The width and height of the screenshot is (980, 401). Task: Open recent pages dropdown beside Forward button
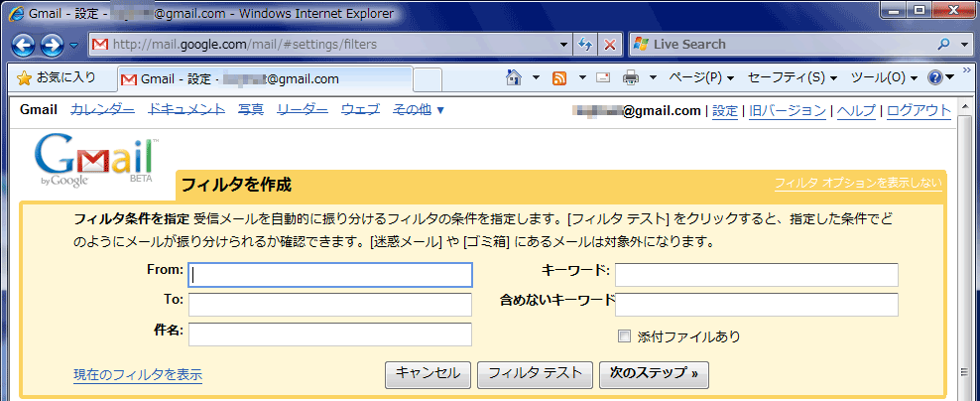pyautogui.click(x=73, y=45)
